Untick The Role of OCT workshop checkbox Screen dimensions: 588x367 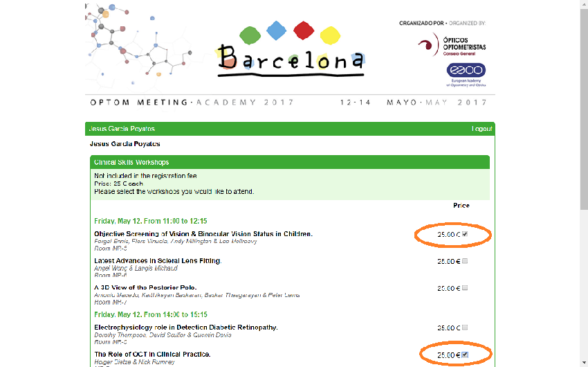[x=465, y=355]
